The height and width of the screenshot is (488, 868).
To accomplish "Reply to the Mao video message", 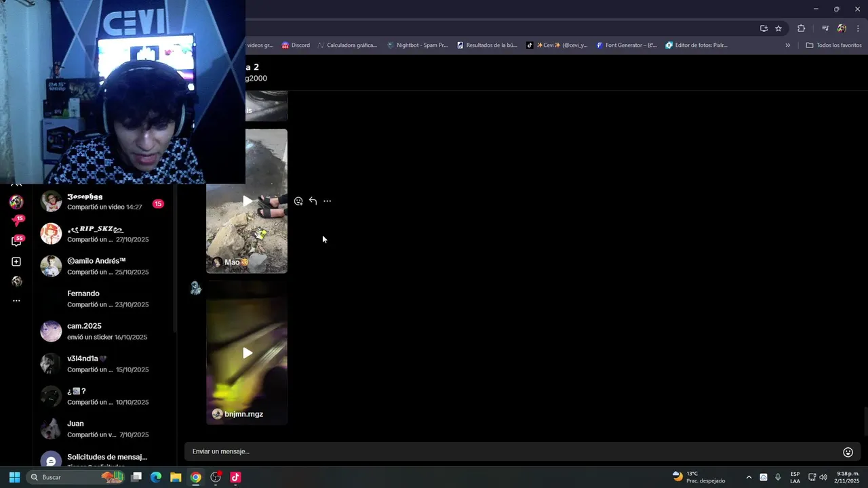I will [313, 201].
